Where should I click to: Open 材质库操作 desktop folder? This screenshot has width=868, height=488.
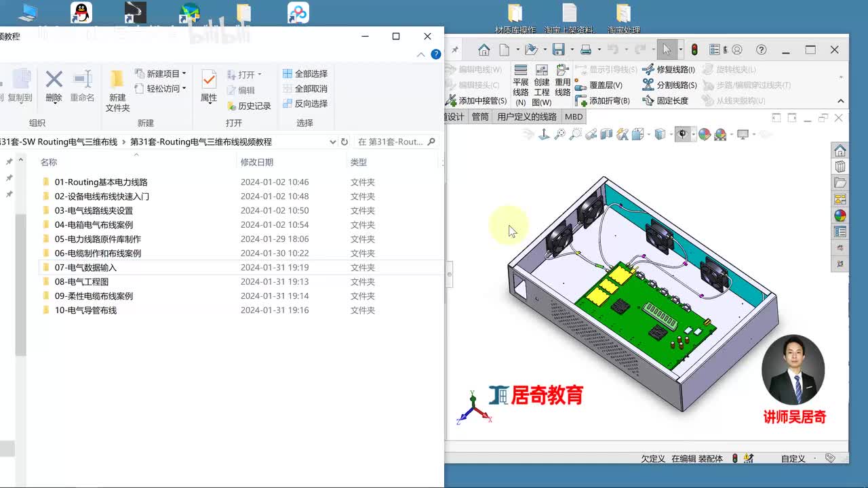515,18
